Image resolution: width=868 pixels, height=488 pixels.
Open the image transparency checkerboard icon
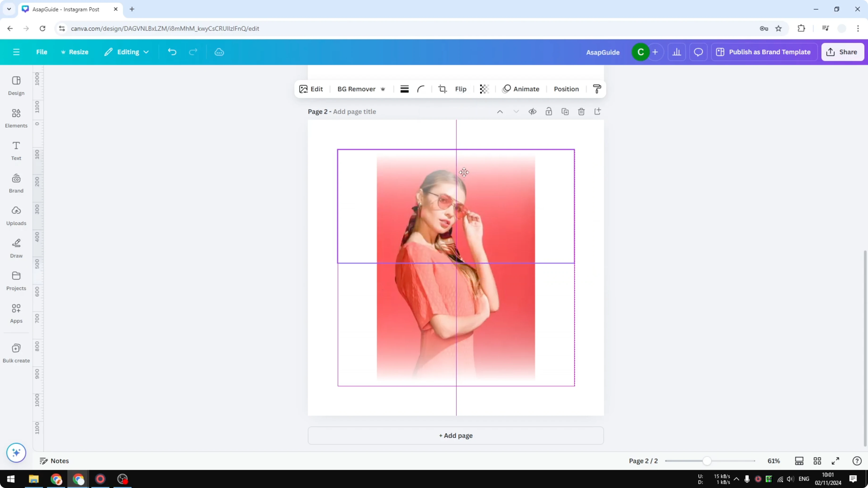484,89
